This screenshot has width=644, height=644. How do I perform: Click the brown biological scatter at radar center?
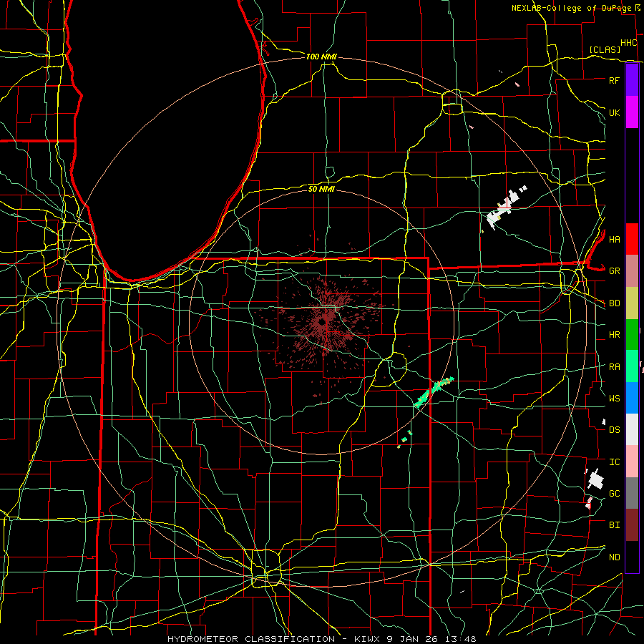click(323, 323)
